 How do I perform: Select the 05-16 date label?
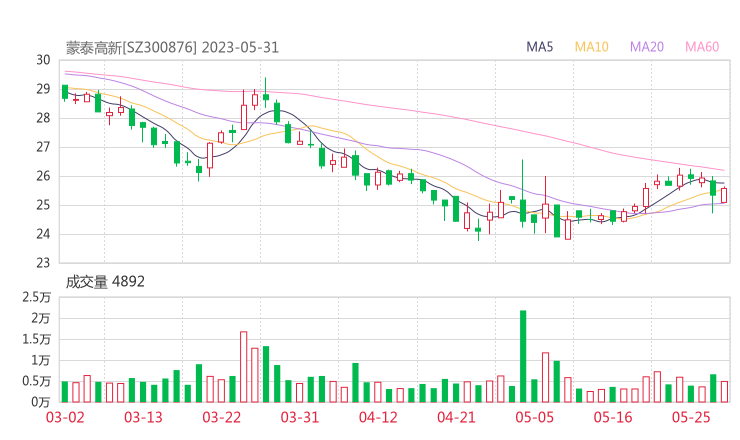[613, 417]
